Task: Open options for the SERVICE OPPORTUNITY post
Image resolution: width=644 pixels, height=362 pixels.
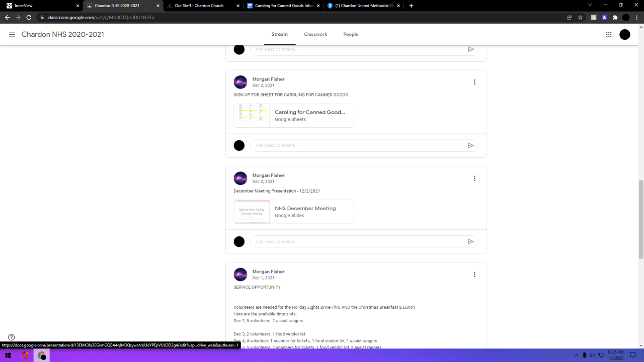Action: 474,275
